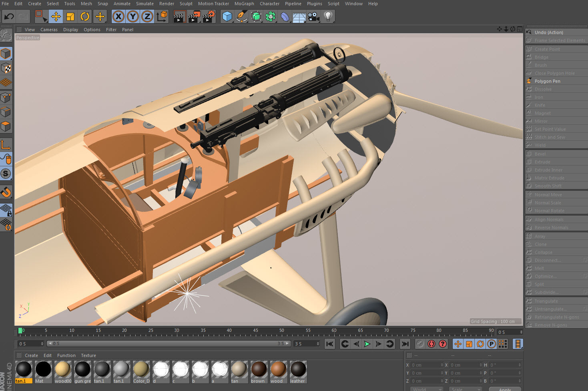Open material manager Create menu
588x391 pixels.
tap(31, 355)
